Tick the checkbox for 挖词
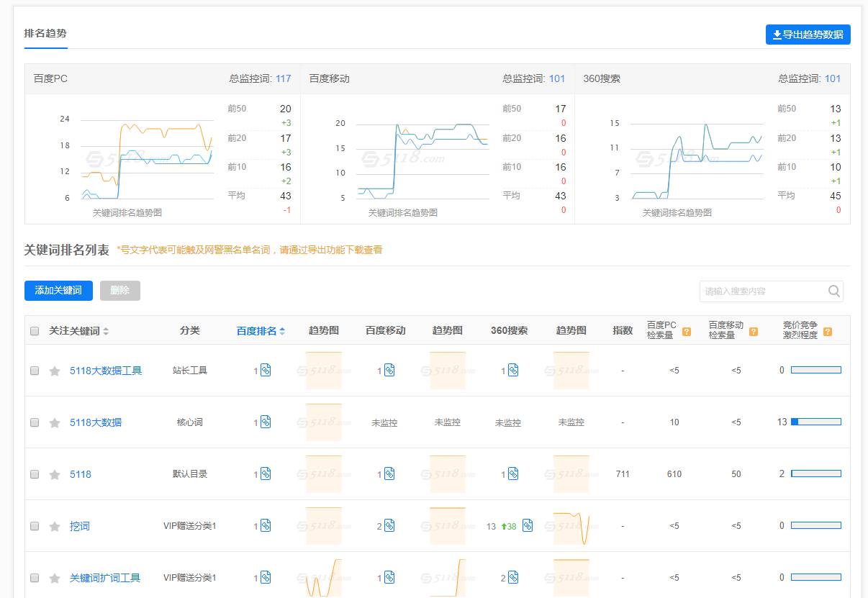This screenshot has width=868, height=598. coord(35,526)
